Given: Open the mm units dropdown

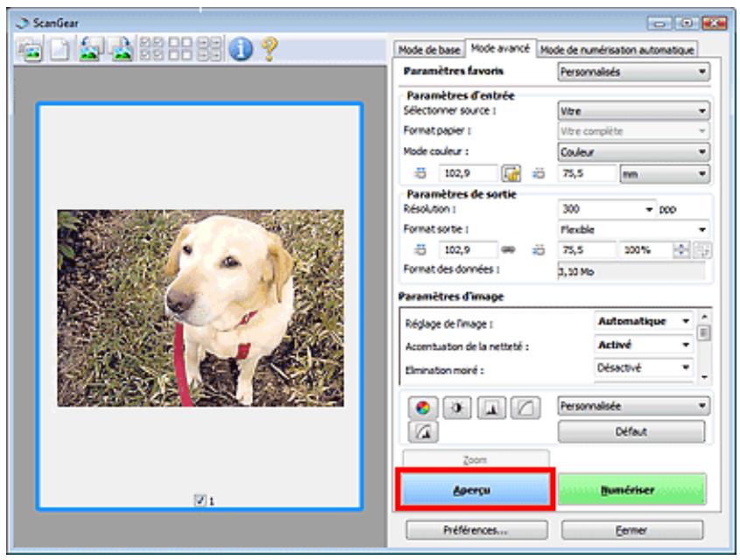Looking at the screenshot, I should coord(665,174).
